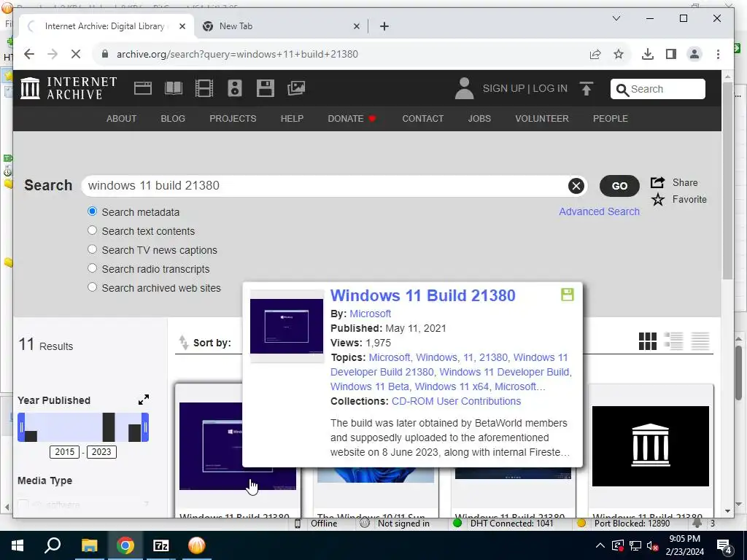The image size is (747, 560).
Task: Switch to compact list view
Action: (x=700, y=341)
